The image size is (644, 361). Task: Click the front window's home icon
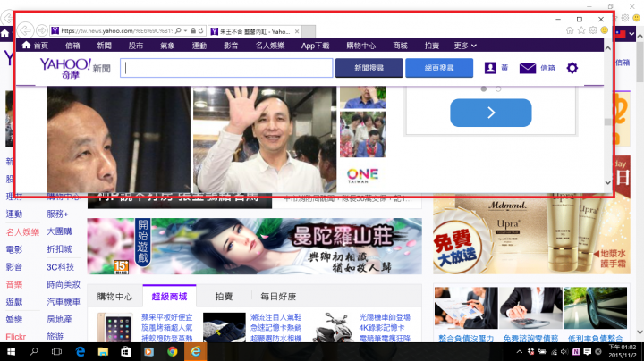coord(570,30)
